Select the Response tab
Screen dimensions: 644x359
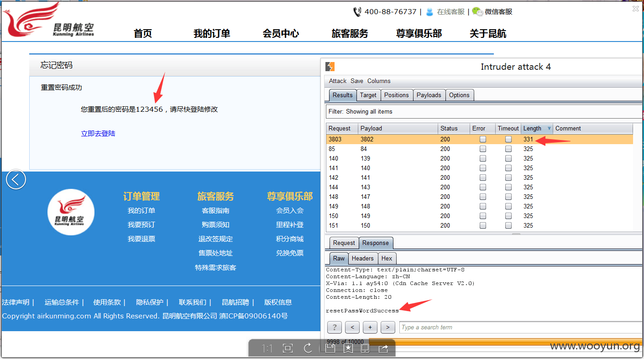click(x=376, y=243)
